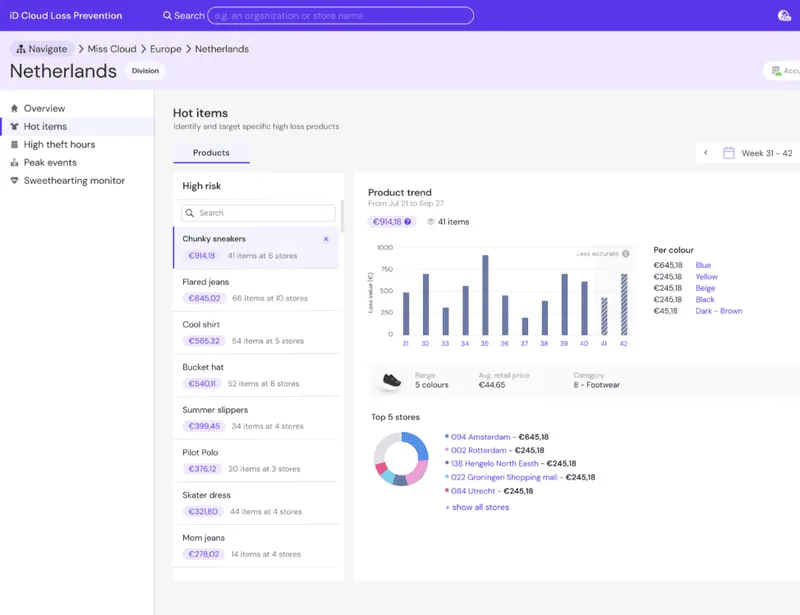Click the week 42 hatched bar
Screen dimensions: 800x615
624,304
